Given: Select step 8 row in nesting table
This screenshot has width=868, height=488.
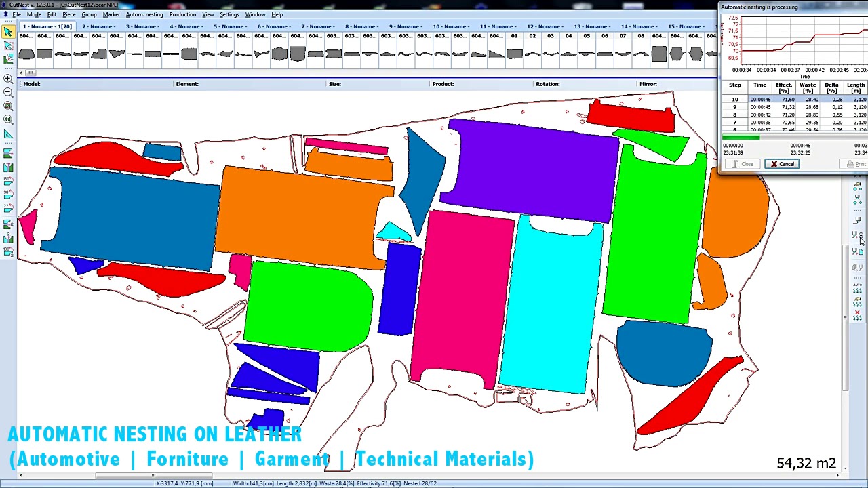Looking at the screenshot, I should pyautogui.click(x=793, y=115).
